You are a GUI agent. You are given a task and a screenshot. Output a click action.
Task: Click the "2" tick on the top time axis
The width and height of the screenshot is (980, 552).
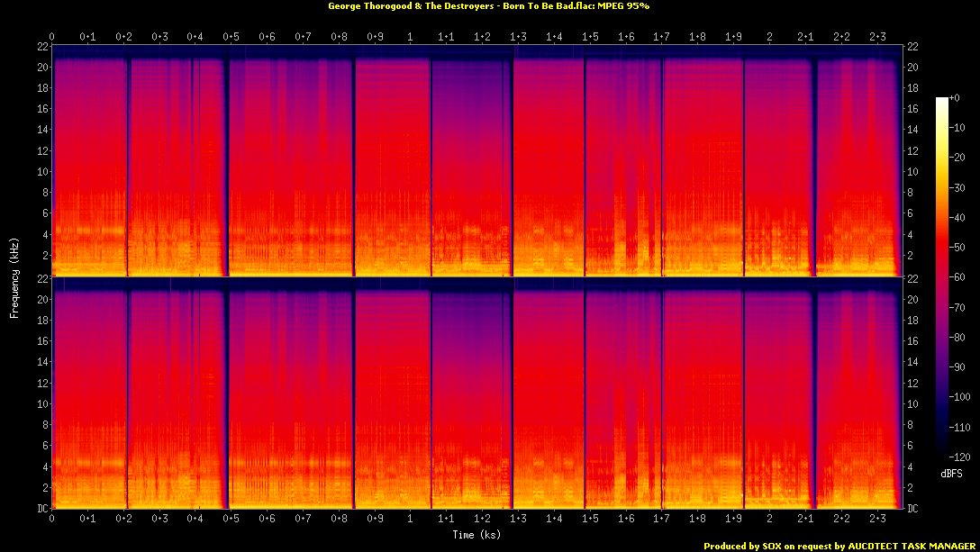click(768, 37)
